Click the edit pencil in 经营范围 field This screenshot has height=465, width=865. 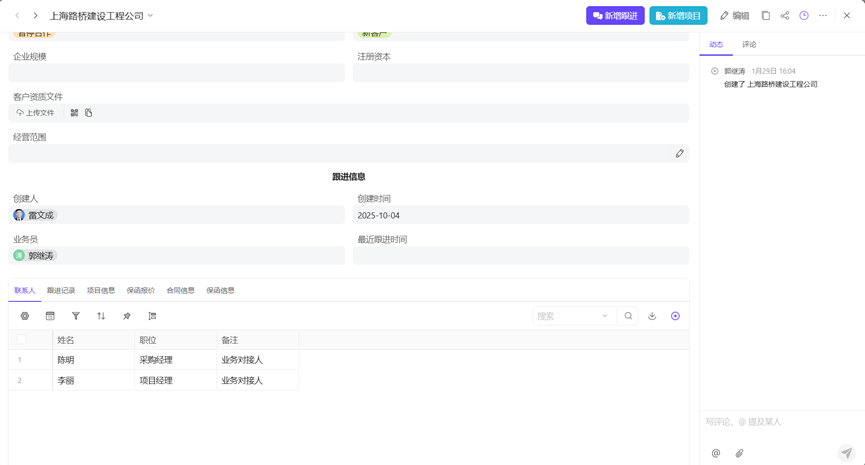[x=680, y=154]
